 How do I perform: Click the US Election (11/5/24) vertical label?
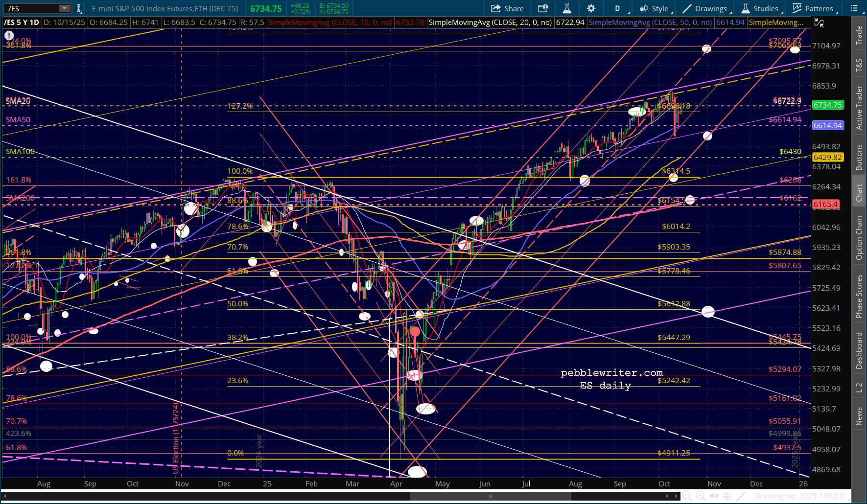coord(175,438)
